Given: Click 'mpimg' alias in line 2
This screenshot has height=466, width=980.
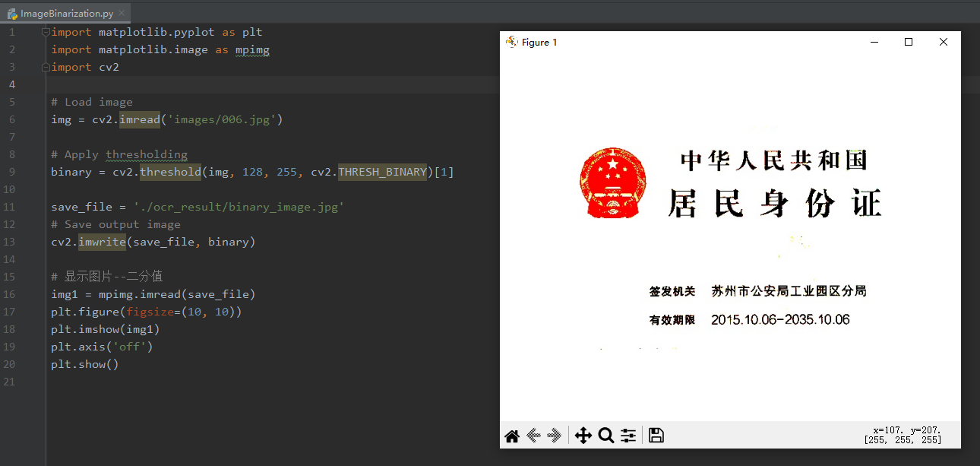Looking at the screenshot, I should (x=252, y=49).
